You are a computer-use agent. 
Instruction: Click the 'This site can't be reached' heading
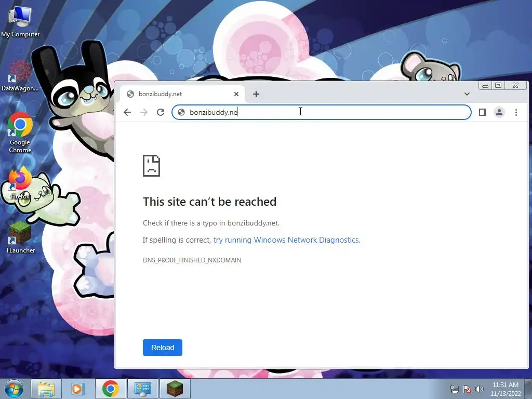coord(210,202)
